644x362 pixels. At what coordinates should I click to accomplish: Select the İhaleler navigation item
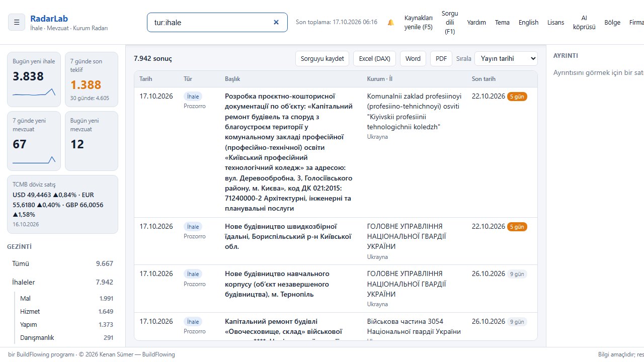click(62, 282)
